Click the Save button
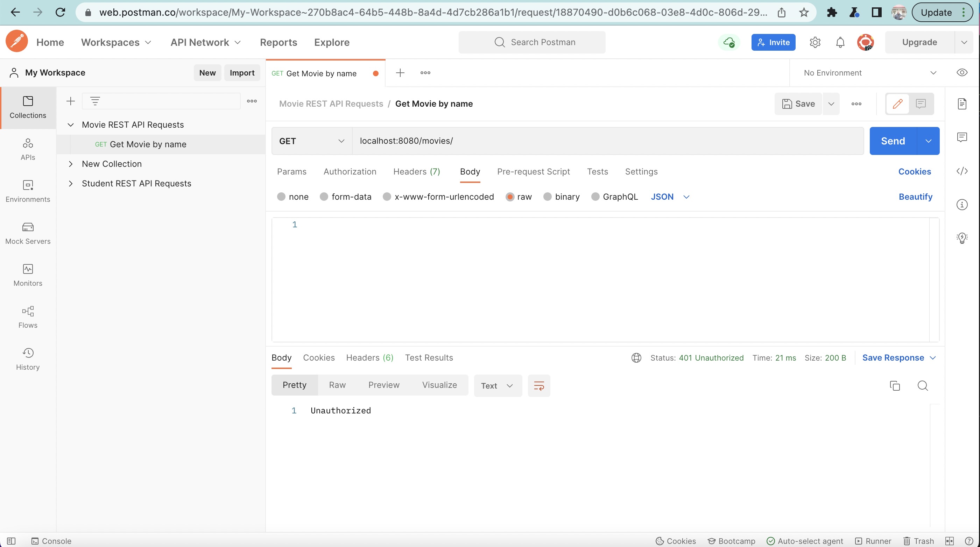This screenshot has width=980, height=547. (x=798, y=104)
